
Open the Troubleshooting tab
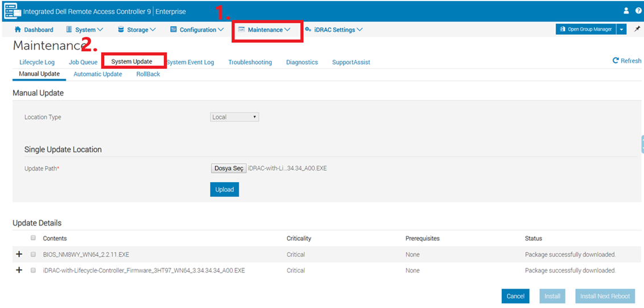click(250, 62)
